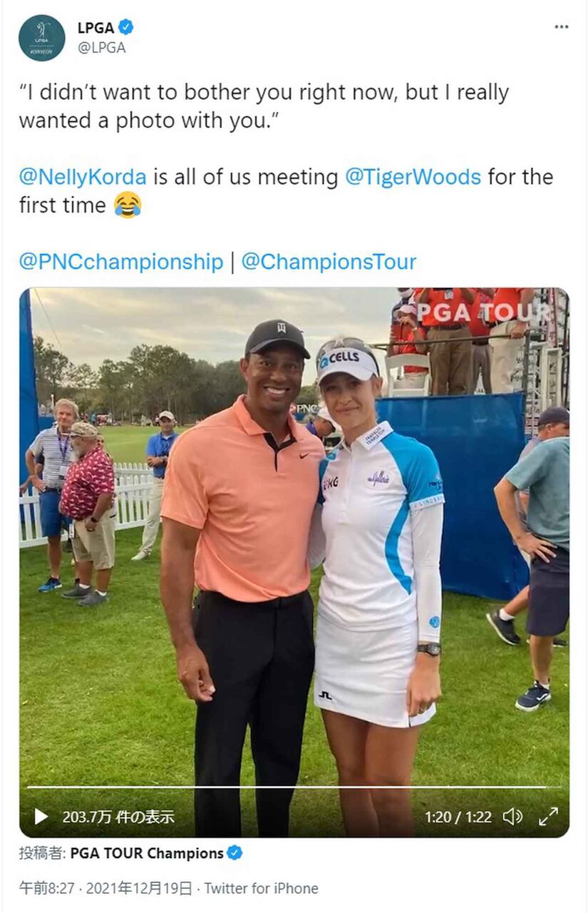Viewport: 588px width, 913px height.
Task: Click the 203.7万 件の表示 view count
Action: tap(118, 817)
